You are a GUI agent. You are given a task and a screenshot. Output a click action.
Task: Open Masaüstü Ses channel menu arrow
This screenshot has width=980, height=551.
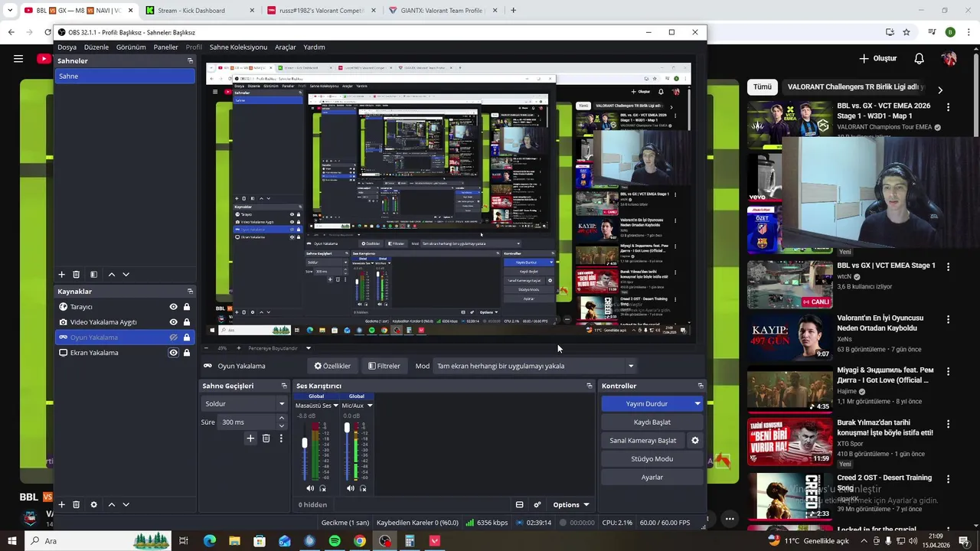[335, 406]
